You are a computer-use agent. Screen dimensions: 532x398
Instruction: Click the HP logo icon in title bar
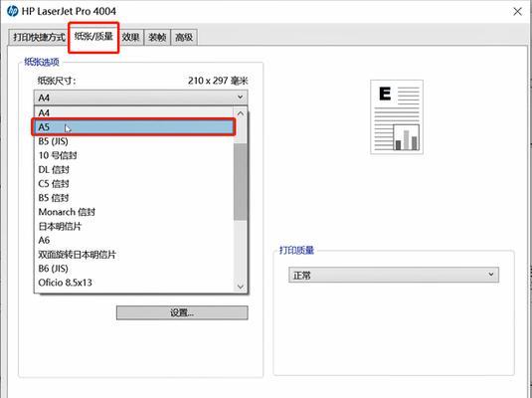[x=12, y=11]
